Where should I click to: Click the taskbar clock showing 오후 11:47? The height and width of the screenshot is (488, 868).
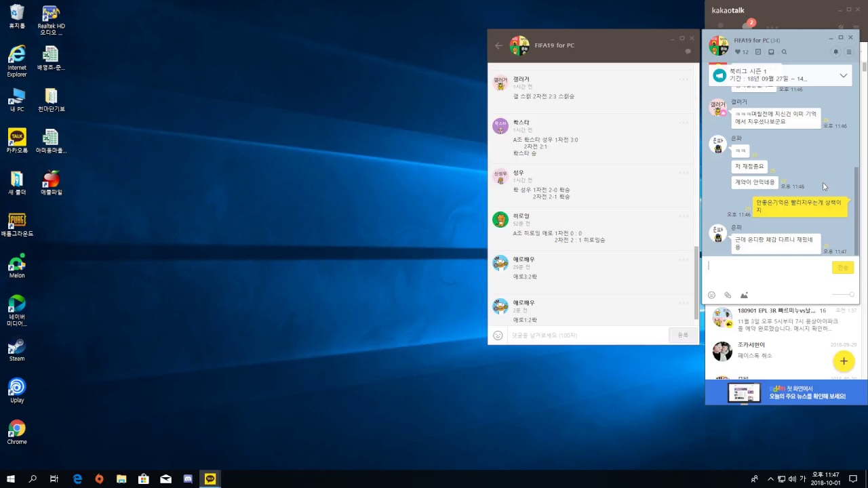tap(825, 479)
